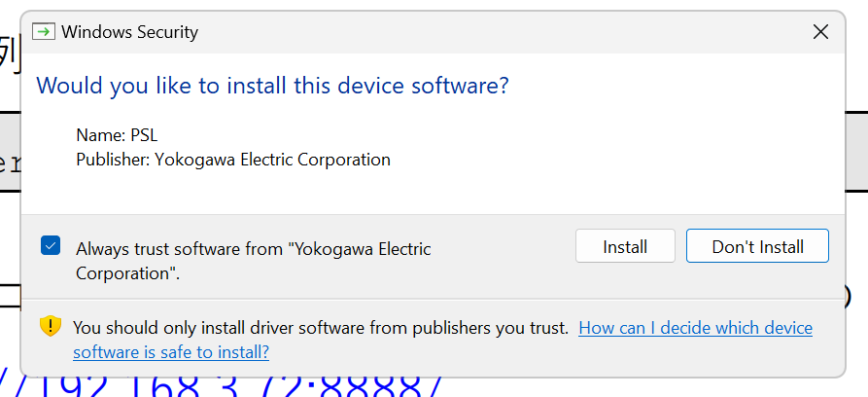The image size is (868, 397).
Task: Close the Windows Security dialog
Action: coord(820,32)
